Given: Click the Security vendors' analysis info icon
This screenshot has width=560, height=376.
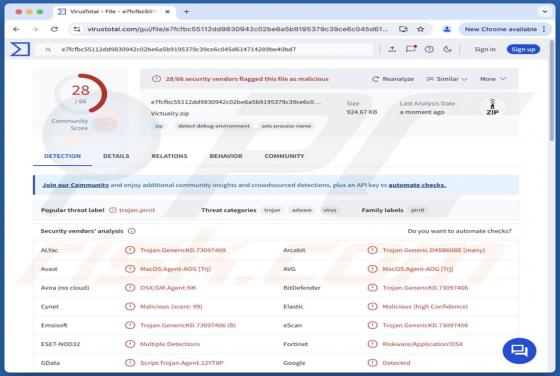Looking at the screenshot, I should point(131,231).
